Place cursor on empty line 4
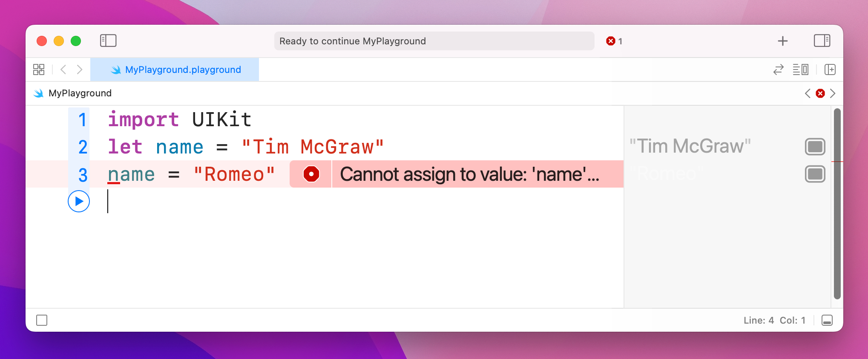Screen dimensions: 868x359 108,201
